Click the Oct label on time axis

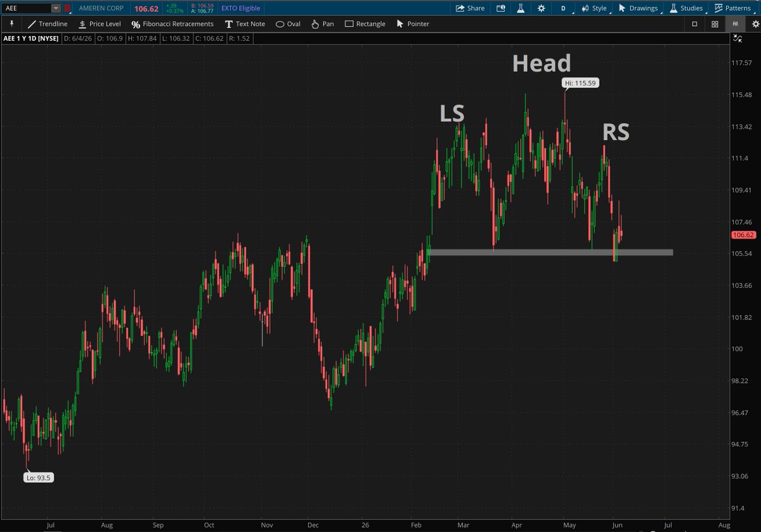(x=209, y=525)
